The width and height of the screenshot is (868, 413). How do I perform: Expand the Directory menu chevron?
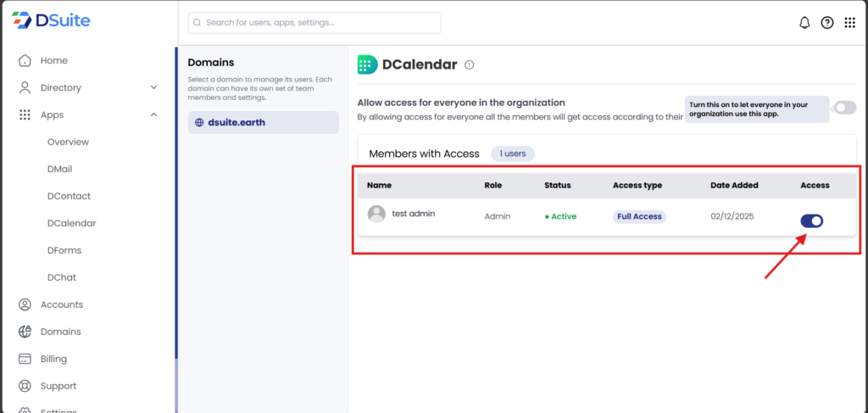153,87
